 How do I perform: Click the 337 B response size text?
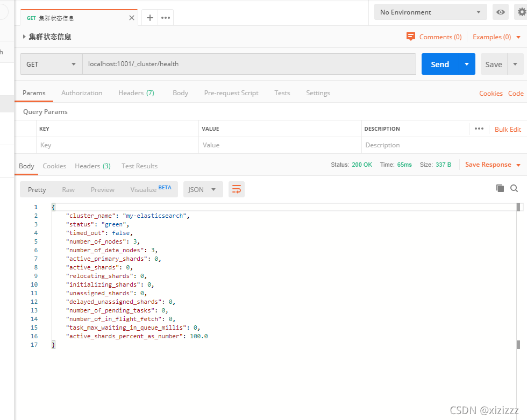(x=443, y=165)
